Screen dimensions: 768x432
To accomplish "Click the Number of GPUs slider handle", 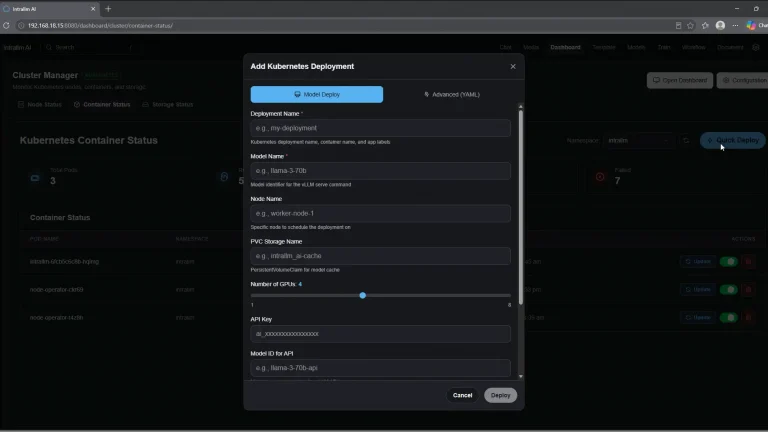I will click(x=362, y=295).
